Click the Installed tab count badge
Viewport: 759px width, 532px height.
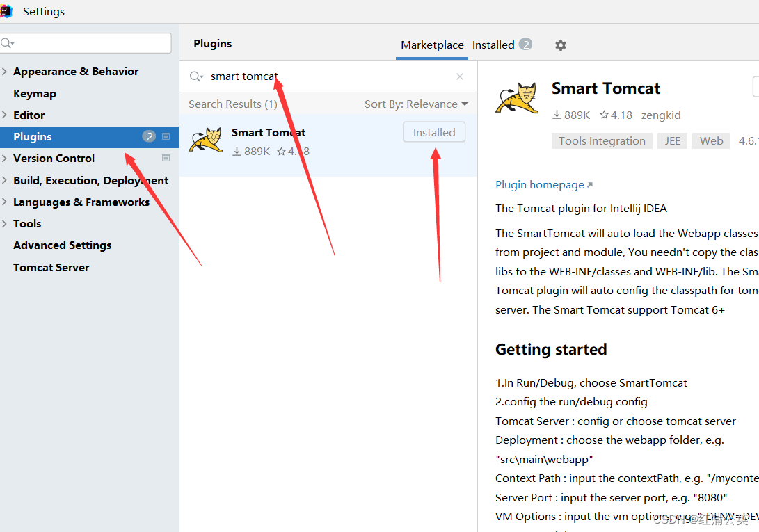[x=526, y=45]
